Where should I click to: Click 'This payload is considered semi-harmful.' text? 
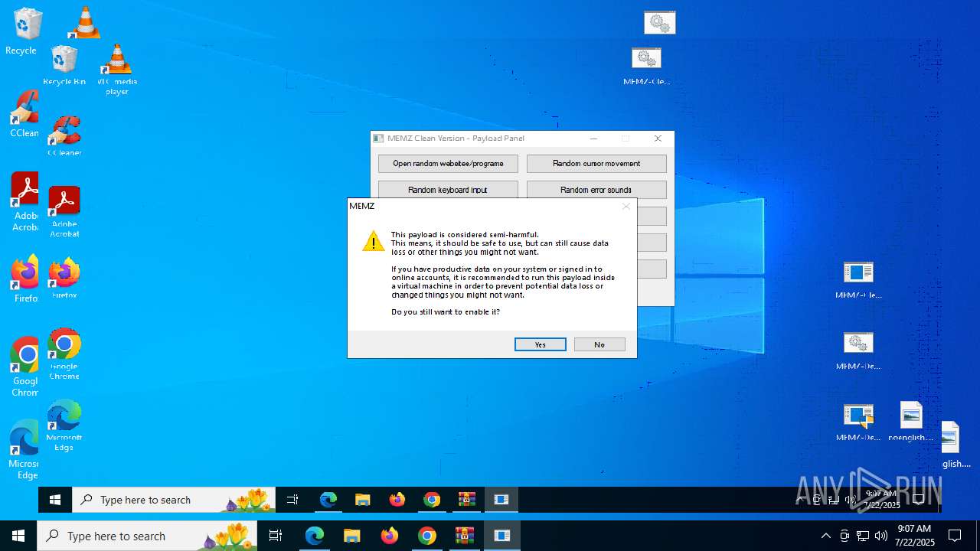coord(465,235)
